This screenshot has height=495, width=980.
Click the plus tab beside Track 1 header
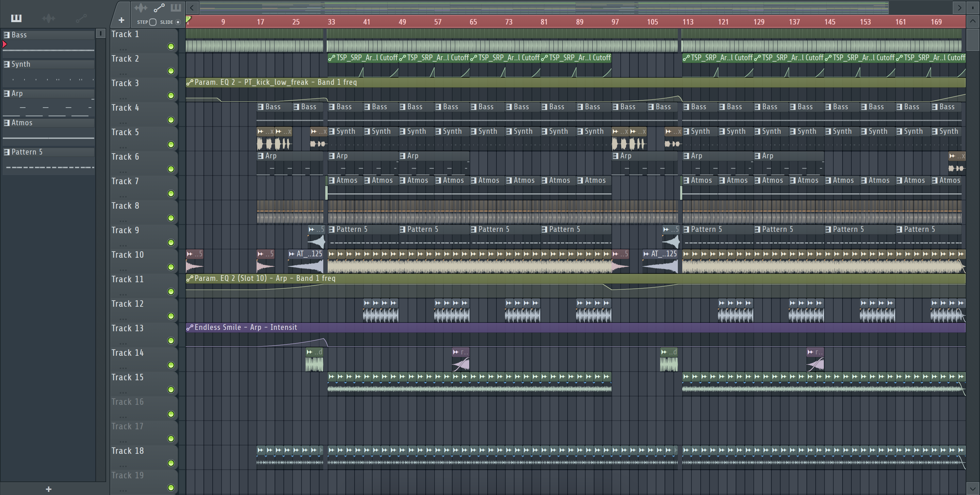point(121,20)
